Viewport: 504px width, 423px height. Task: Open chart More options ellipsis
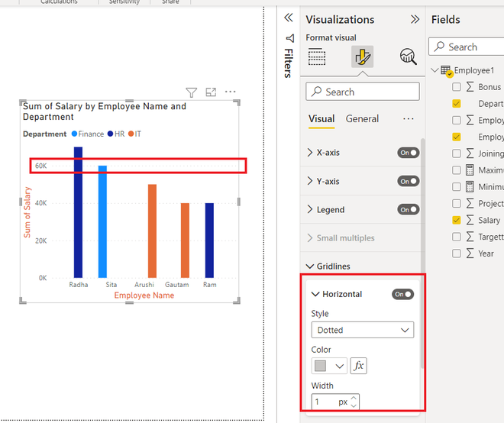[230, 92]
